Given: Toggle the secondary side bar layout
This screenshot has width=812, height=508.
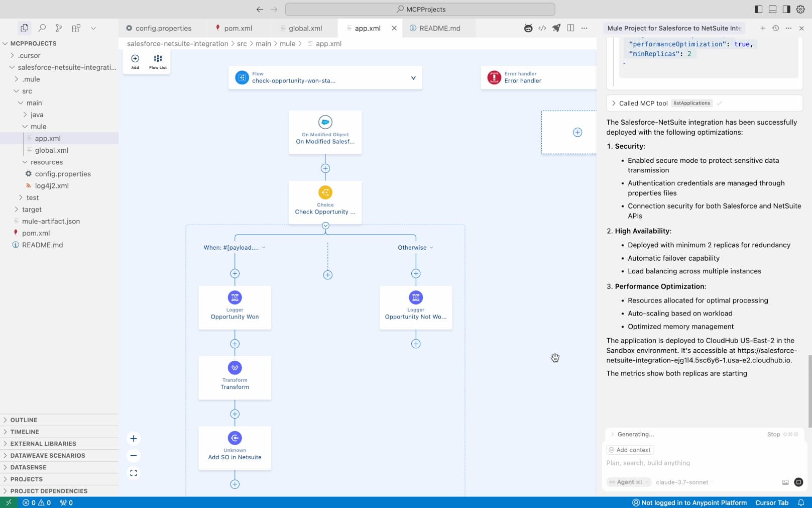Looking at the screenshot, I should 786,9.
